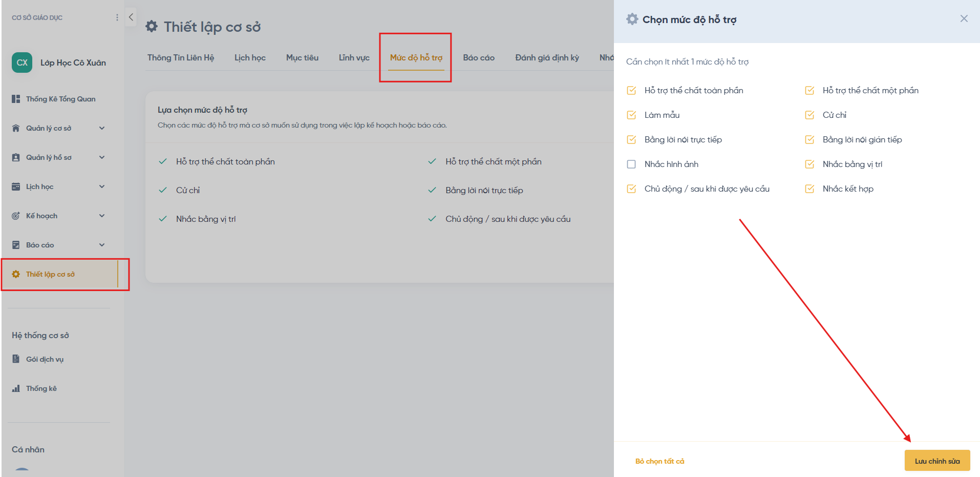980x477 pixels.
Task: Click the Thống Kê Tổng Quan dashboard icon
Action: click(x=16, y=99)
